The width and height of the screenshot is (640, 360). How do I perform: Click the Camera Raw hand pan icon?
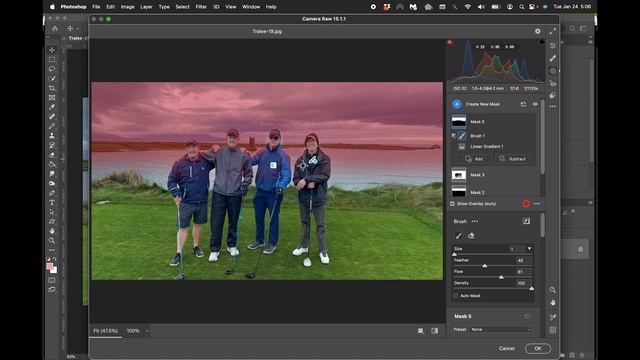(553, 303)
